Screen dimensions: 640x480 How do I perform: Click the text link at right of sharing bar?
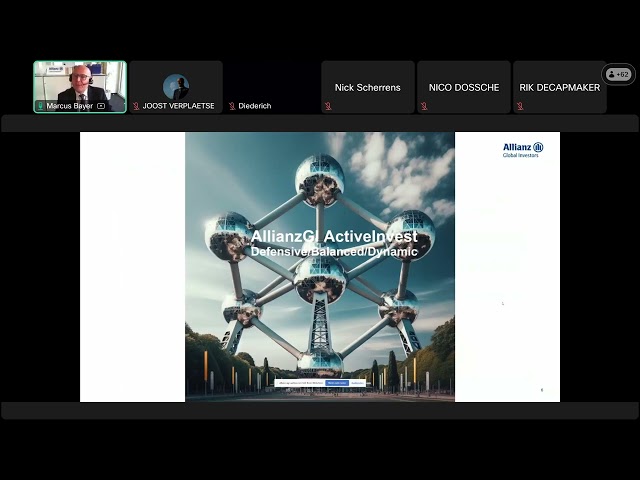click(x=357, y=383)
